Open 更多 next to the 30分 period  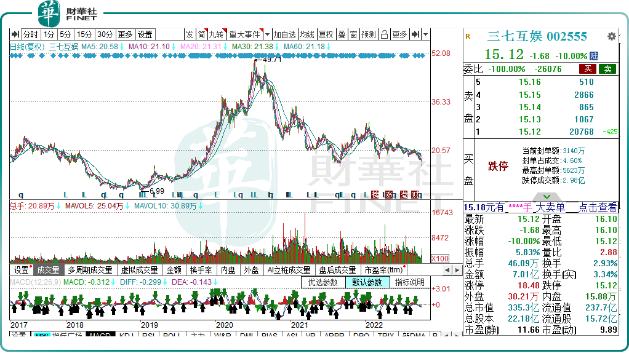click(125, 34)
